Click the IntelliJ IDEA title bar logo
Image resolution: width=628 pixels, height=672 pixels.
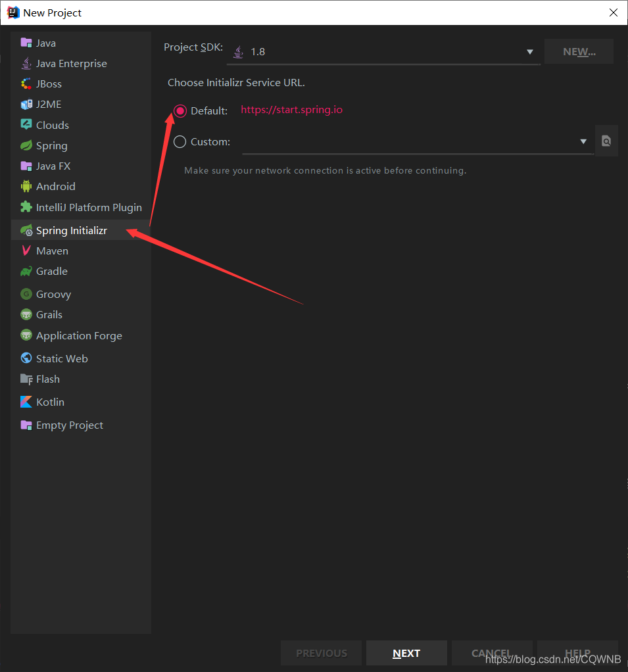point(13,12)
